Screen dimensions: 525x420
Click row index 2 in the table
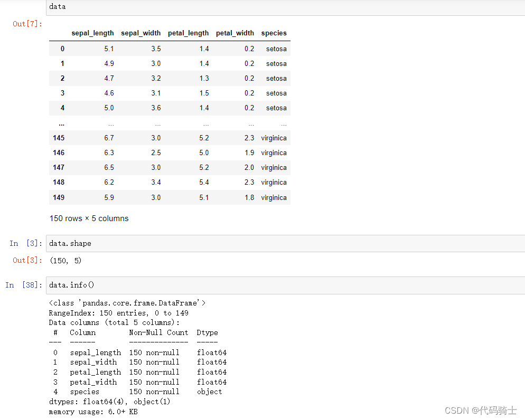point(62,78)
